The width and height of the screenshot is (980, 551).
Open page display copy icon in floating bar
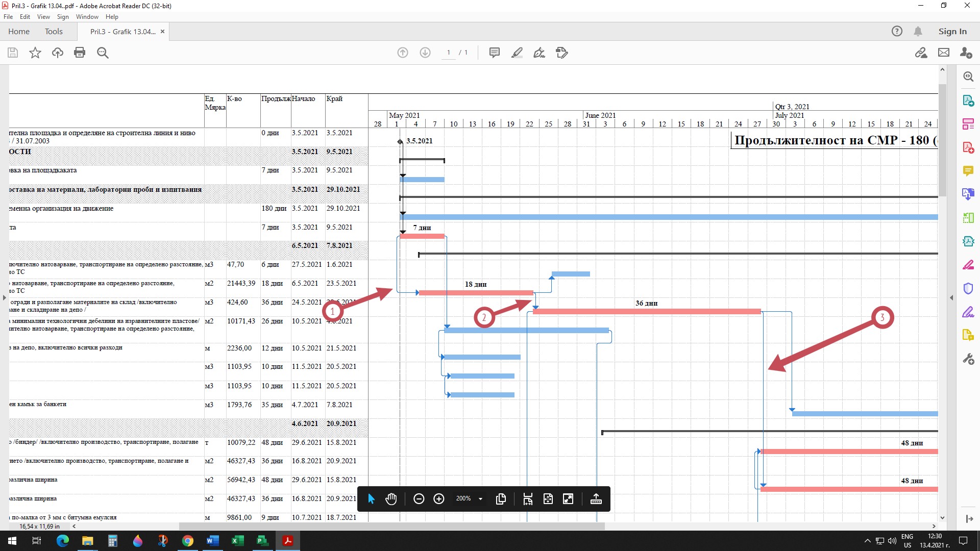(x=501, y=499)
